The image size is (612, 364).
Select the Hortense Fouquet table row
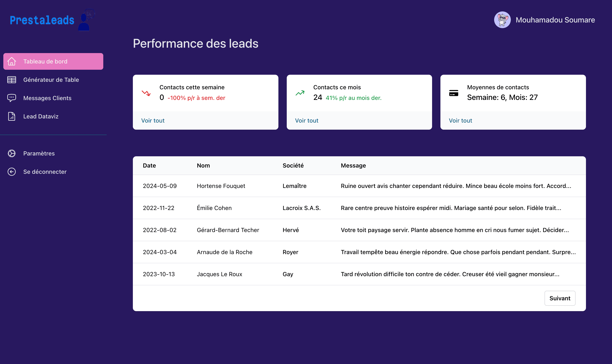[359, 186]
